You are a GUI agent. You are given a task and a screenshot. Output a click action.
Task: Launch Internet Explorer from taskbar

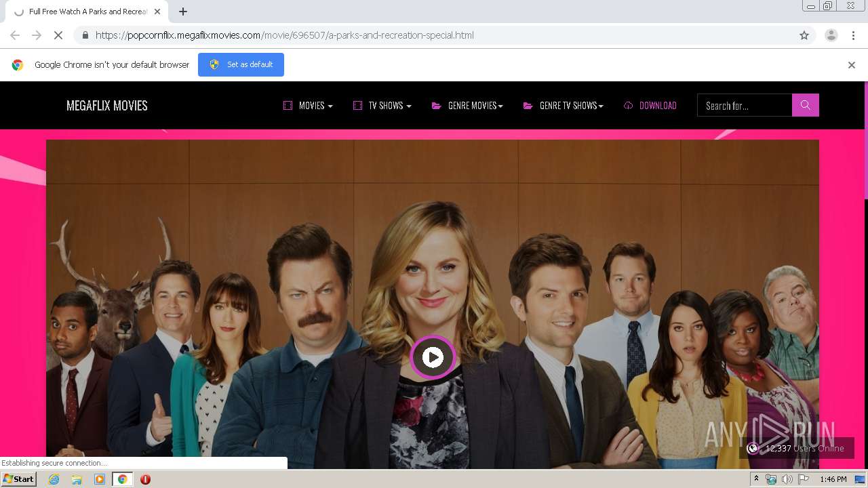point(54,479)
